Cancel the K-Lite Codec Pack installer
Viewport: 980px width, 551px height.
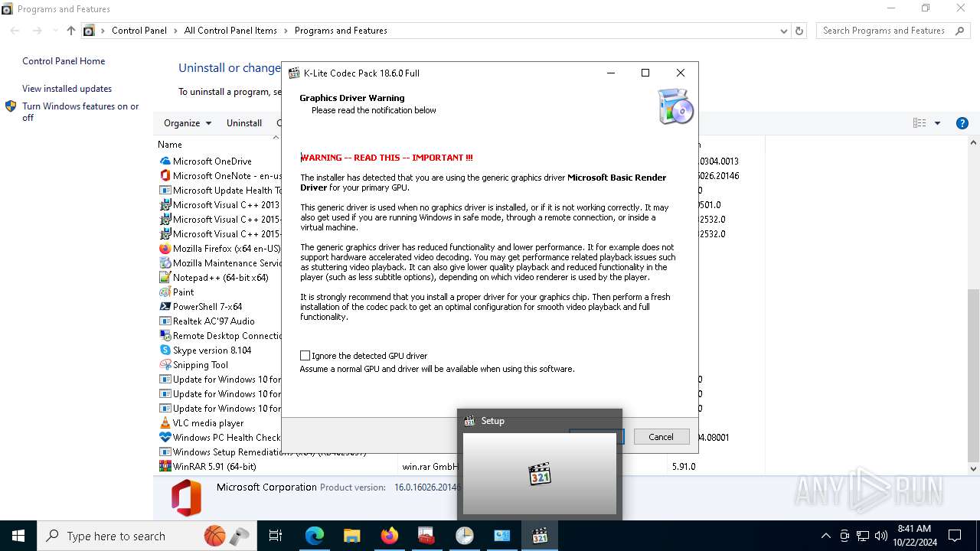tap(661, 437)
